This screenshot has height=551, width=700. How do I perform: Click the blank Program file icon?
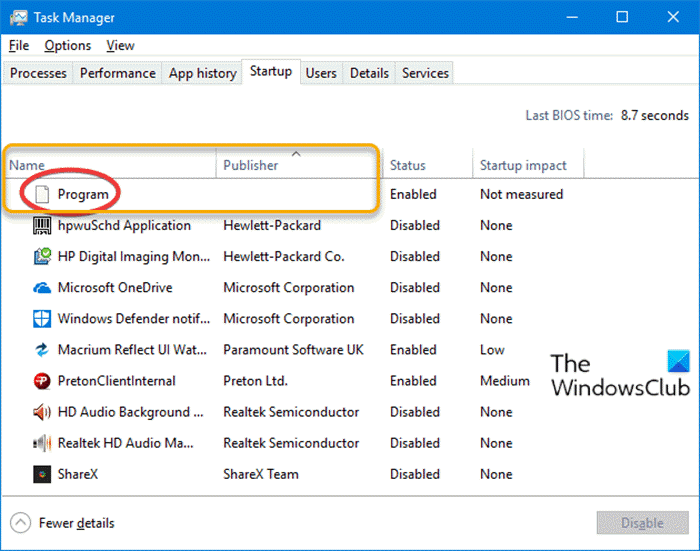(42, 194)
